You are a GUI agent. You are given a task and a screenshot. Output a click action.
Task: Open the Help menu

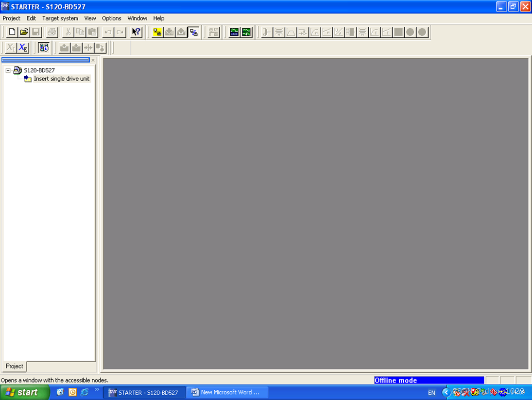pyautogui.click(x=158, y=18)
